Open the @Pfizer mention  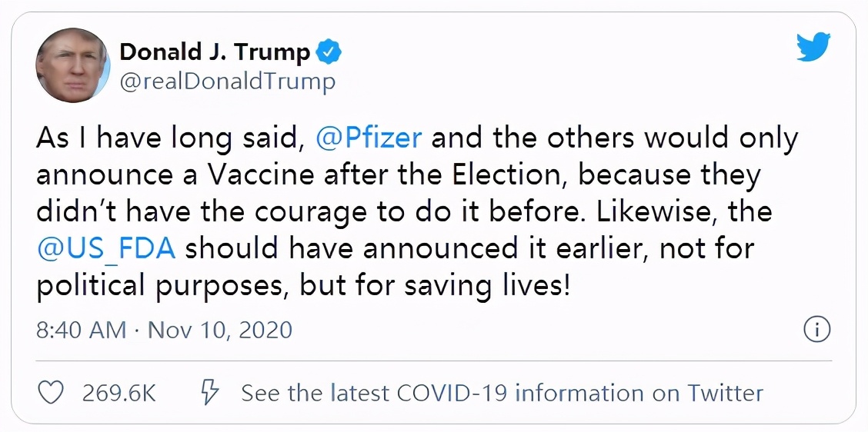click(369, 139)
